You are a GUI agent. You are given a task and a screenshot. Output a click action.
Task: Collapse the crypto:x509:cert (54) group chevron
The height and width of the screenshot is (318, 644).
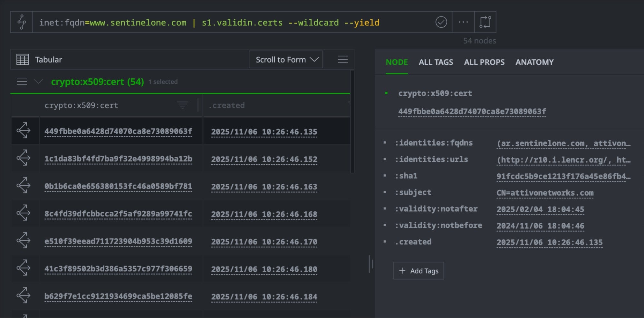38,82
